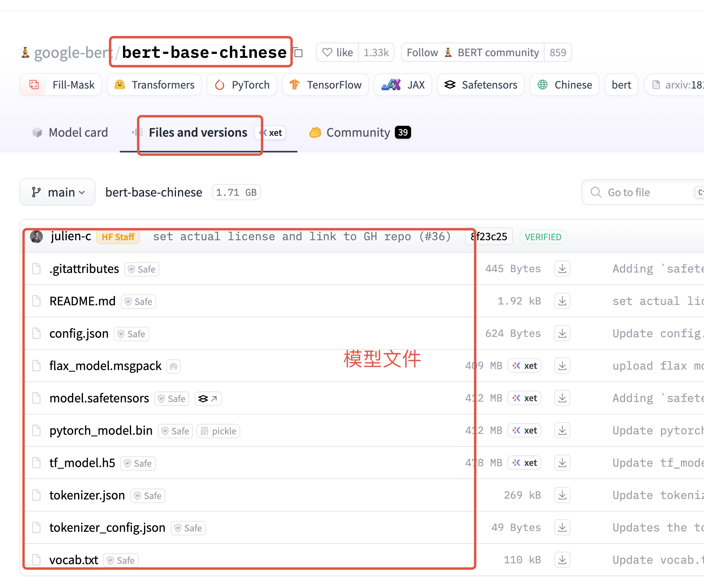Viewport: 704px width, 588px height.
Task: Download the pytorch_model.bin file
Action: [x=562, y=431]
